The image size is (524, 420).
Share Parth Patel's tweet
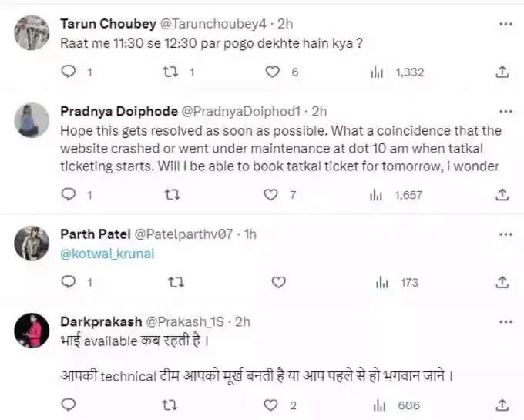tap(502, 283)
